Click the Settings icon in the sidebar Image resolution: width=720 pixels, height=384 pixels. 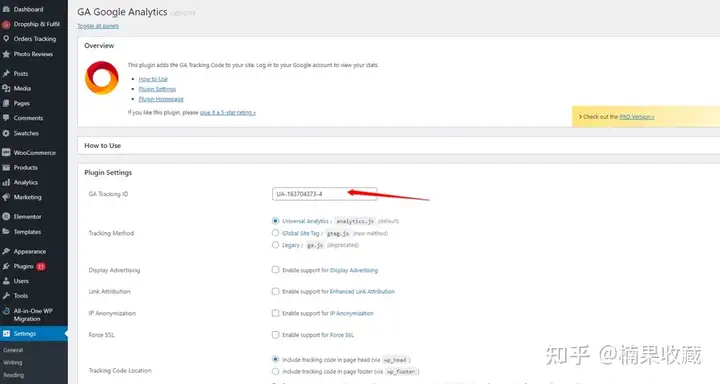point(6,334)
